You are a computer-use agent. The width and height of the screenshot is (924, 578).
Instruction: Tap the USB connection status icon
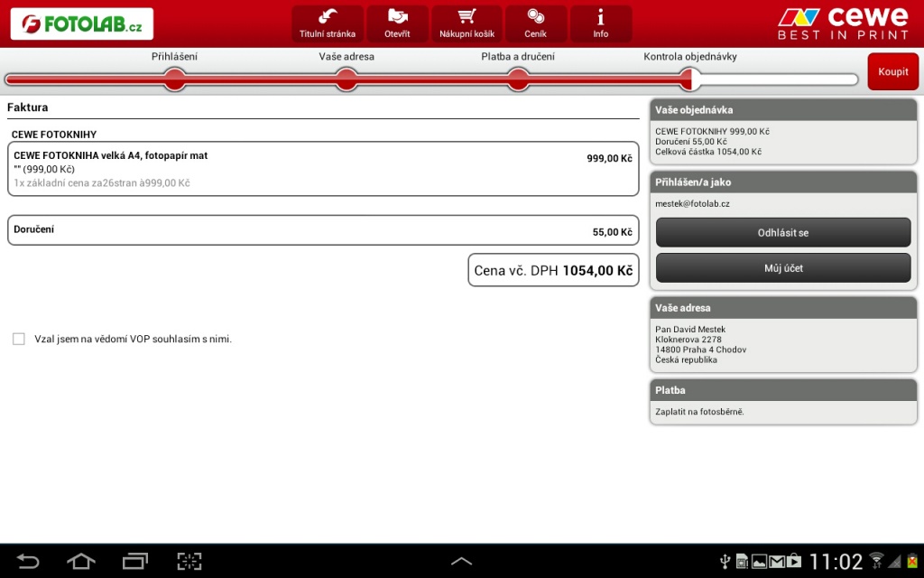725,561
